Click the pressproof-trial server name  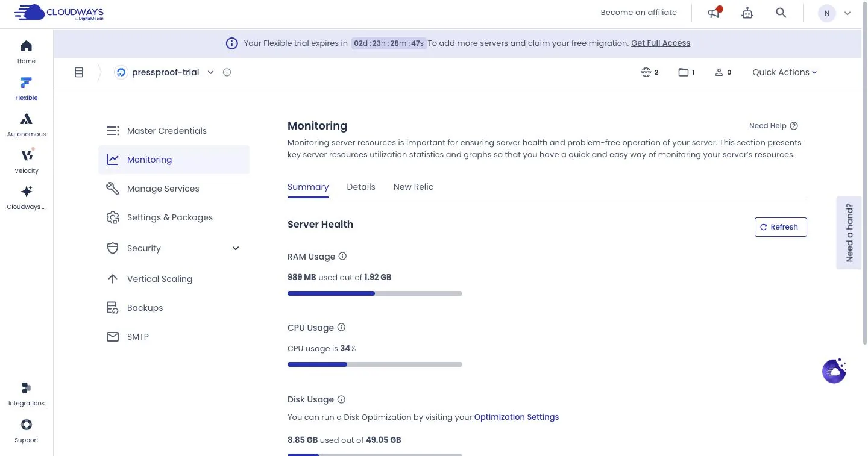coord(165,72)
